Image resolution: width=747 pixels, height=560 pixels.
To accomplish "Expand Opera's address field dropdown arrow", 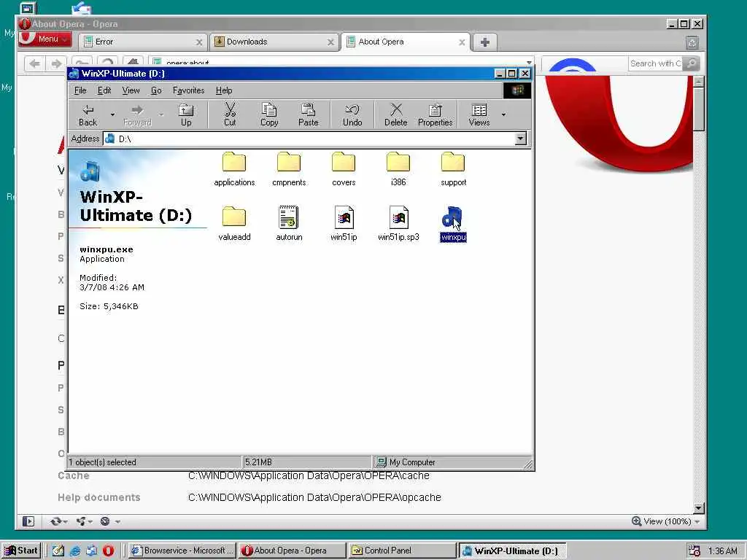I will [x=530, y=63].
